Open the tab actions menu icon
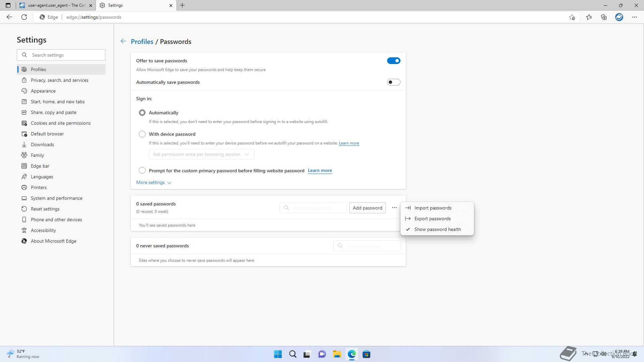644x362 pixels. pos(8,5)
